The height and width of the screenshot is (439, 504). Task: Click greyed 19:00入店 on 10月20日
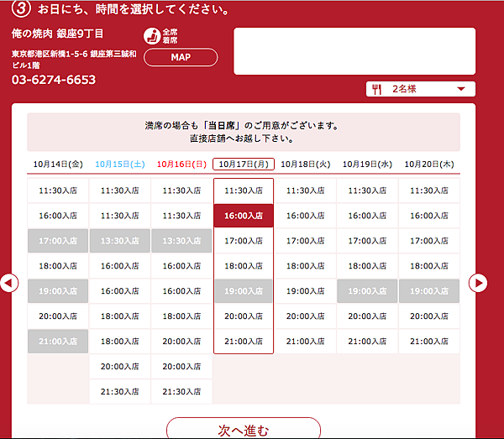tap(429, 291)
